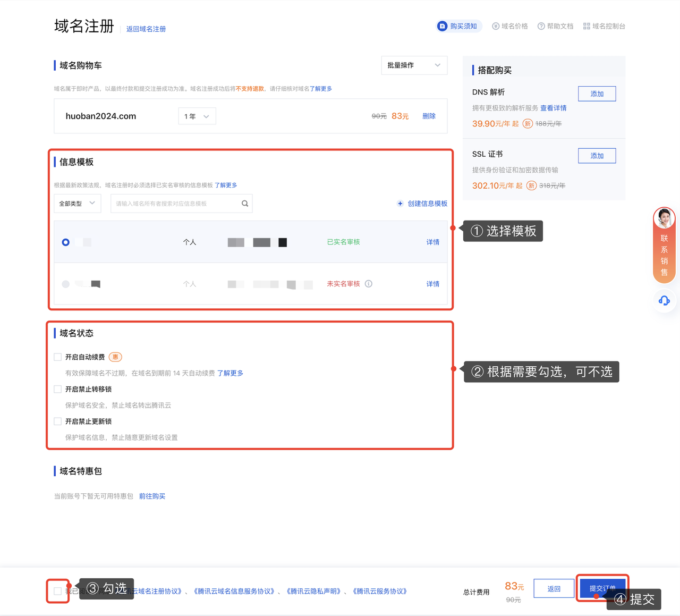Add DNS 解析 with 添加 button
Viewport: 680px width, 616px height.
click(x=597, y=94)
